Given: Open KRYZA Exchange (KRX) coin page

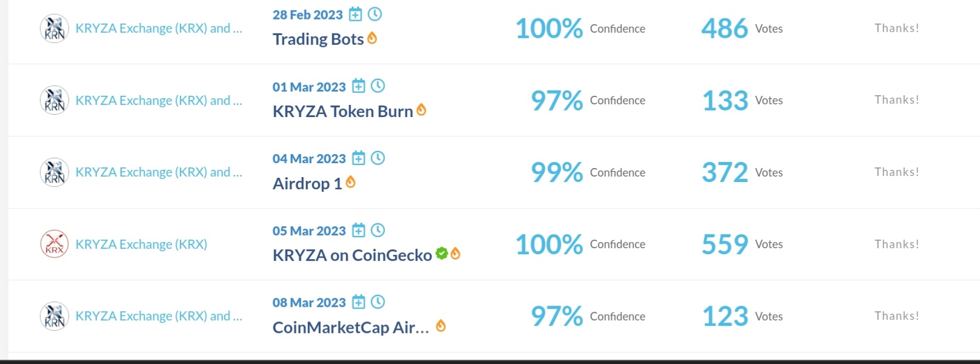Looking at the screenshot, I should click(x=141, y=244).
